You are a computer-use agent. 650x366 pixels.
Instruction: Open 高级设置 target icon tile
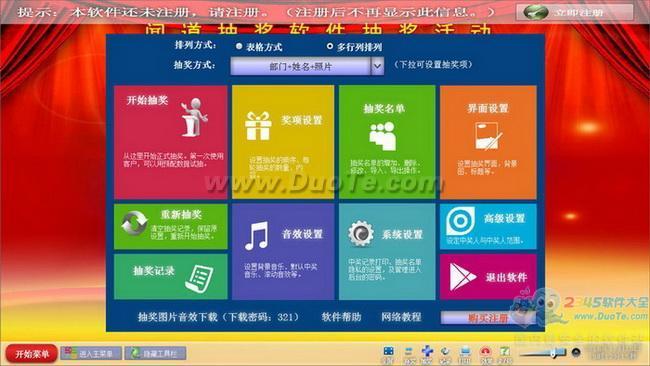(488, 226)
